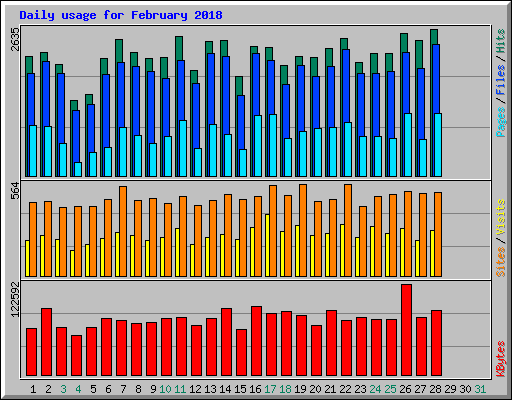Click day label 19 on the x-axis

pos(300,389)
